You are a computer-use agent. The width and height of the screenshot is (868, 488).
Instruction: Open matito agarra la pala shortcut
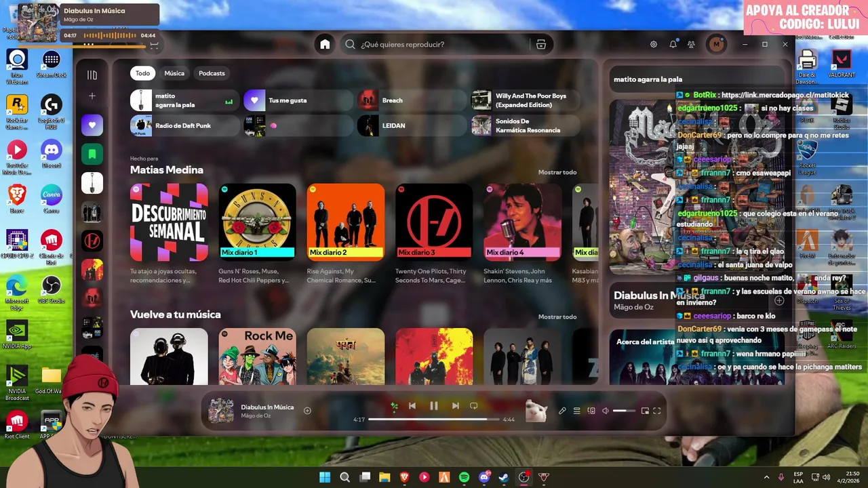tap(184, 100)
